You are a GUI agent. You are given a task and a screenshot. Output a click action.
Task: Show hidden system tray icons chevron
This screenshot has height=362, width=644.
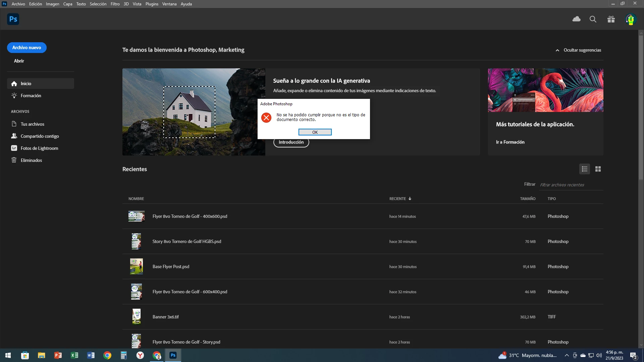(x=567, y=355)
